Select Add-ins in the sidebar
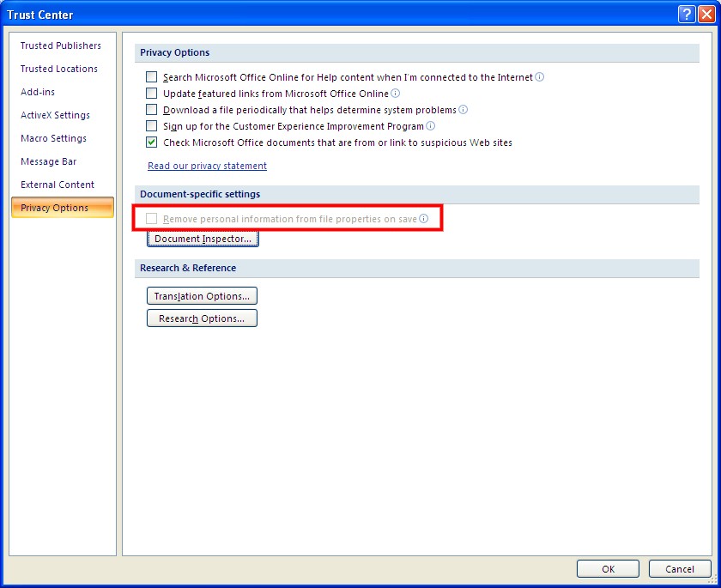The image size is (721, 588). pyautogui.click(x=37, y=92)
